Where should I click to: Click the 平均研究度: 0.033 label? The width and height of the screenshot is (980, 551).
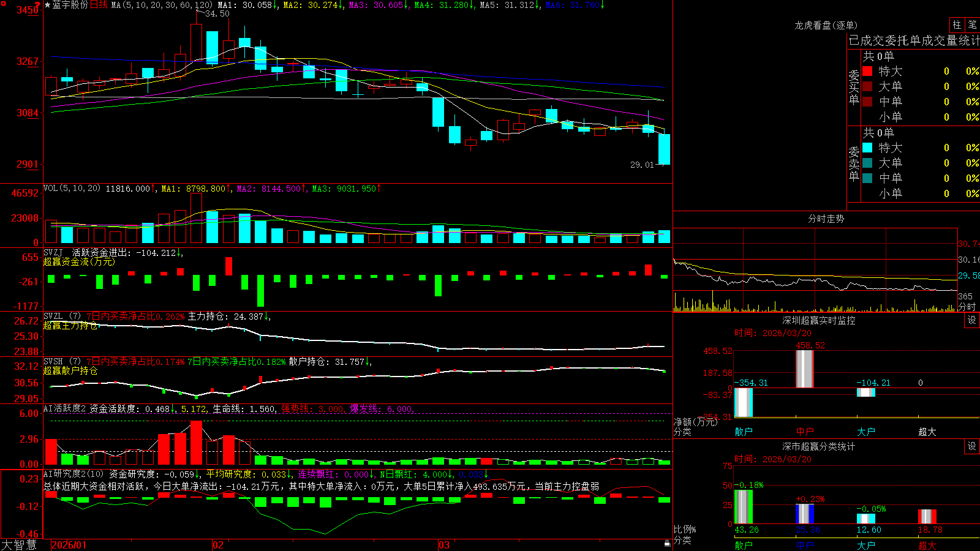click(x=246, y=474)
